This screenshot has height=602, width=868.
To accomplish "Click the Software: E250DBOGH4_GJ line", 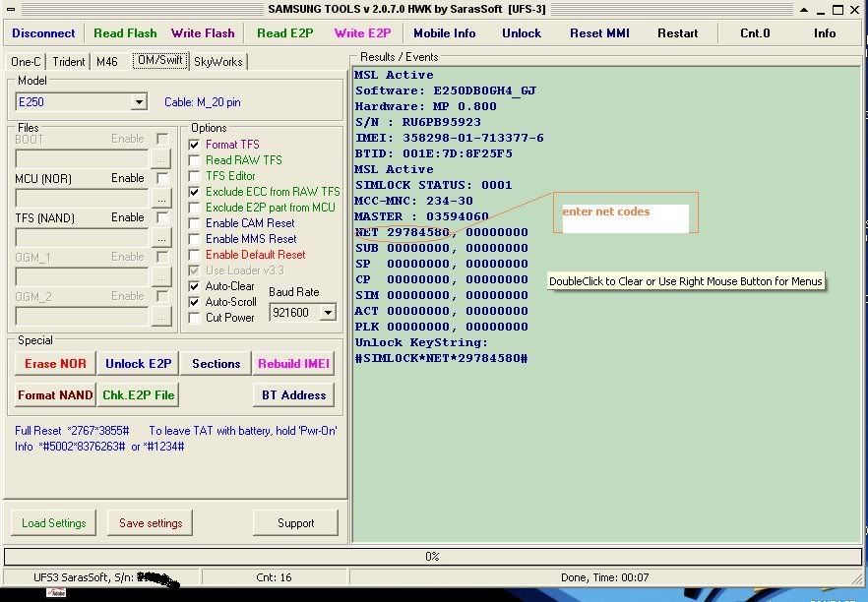I will [446, 90].
